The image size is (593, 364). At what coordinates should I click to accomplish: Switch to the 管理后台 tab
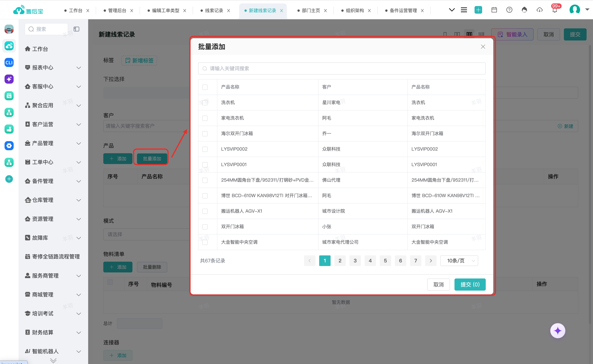pyautogui.click(x=117, y=10)
